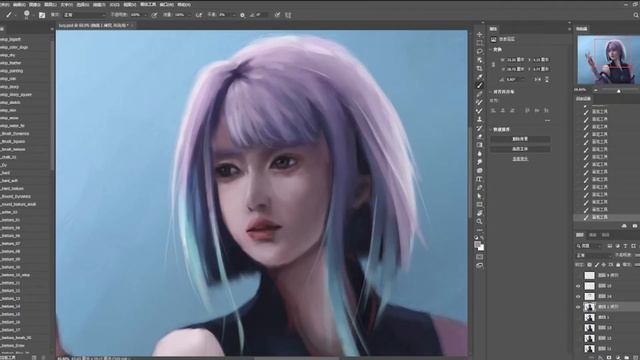Select the Eraser tool
Screen dimensions: 640x360
[x=480, y=137]
